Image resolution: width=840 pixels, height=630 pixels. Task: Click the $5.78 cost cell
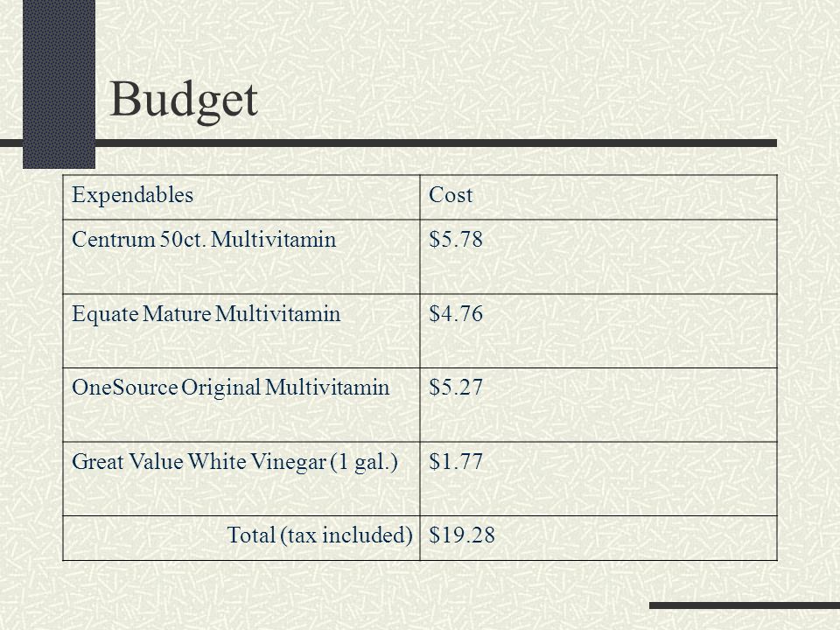pyautogui.click(x=598, y=256)
